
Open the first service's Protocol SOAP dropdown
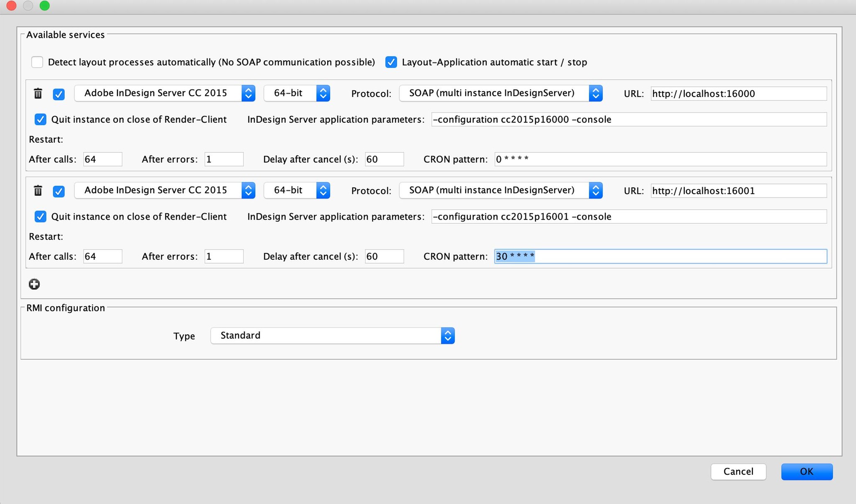pos(500,93)
